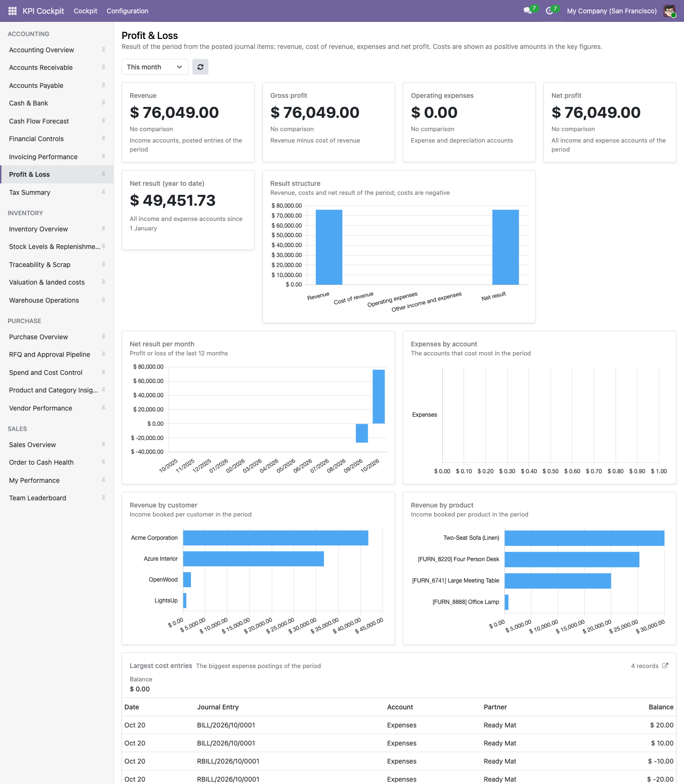Click the Acme Corporation revenue bar

pos(275,538)
